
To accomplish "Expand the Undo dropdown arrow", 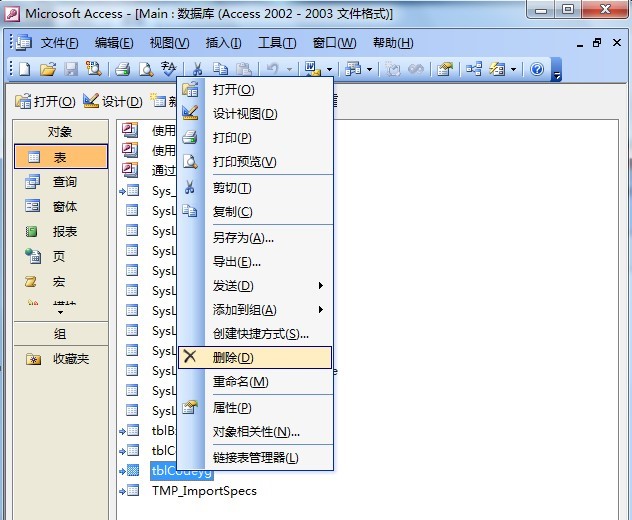I will pyautogui.click(x=289, y=69).
